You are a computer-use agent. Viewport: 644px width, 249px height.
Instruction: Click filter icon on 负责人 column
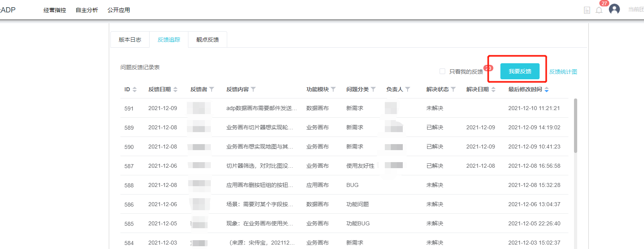pos(408,89)
